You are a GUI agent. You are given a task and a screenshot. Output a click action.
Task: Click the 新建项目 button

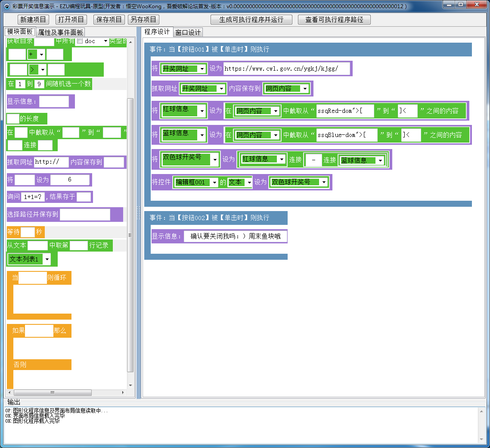pos(33,19)
